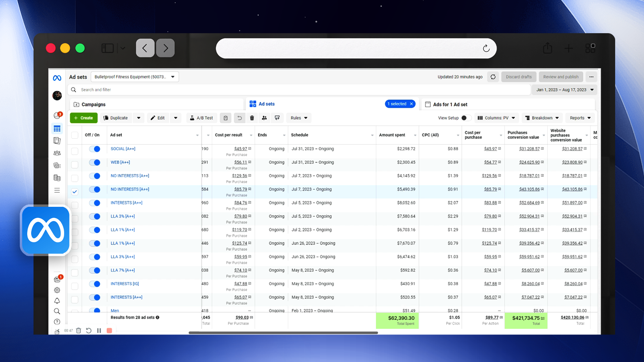
Task: Click the Search and filter field
Action: coord(299,90)
